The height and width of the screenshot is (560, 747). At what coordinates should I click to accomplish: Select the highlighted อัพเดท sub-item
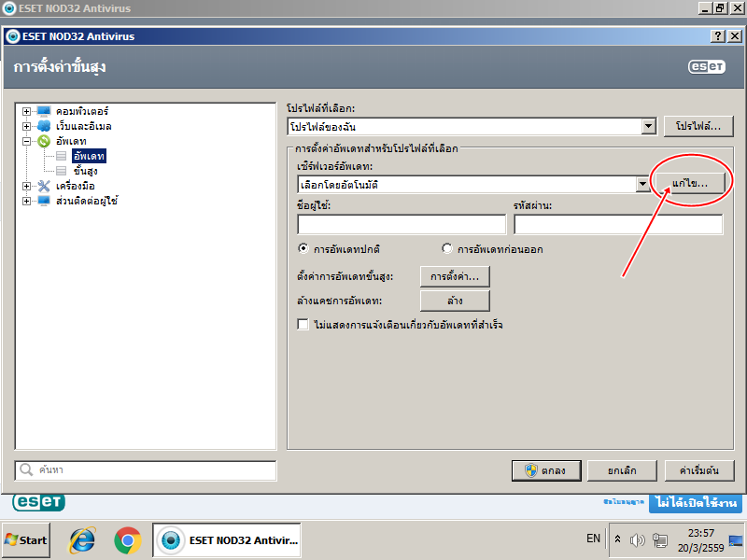[x=89, y=156]
